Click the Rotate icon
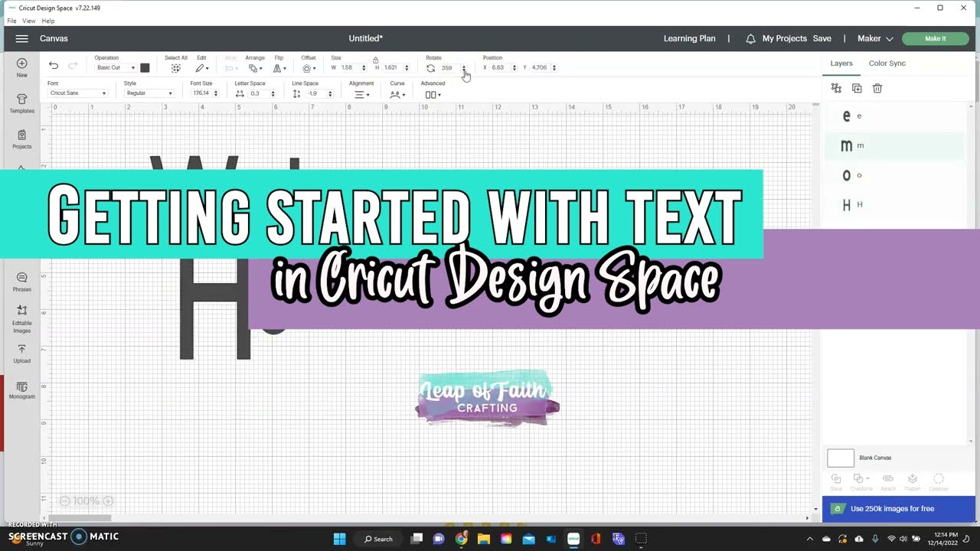Viewport: 980px width, 551px height. (430, 68)
